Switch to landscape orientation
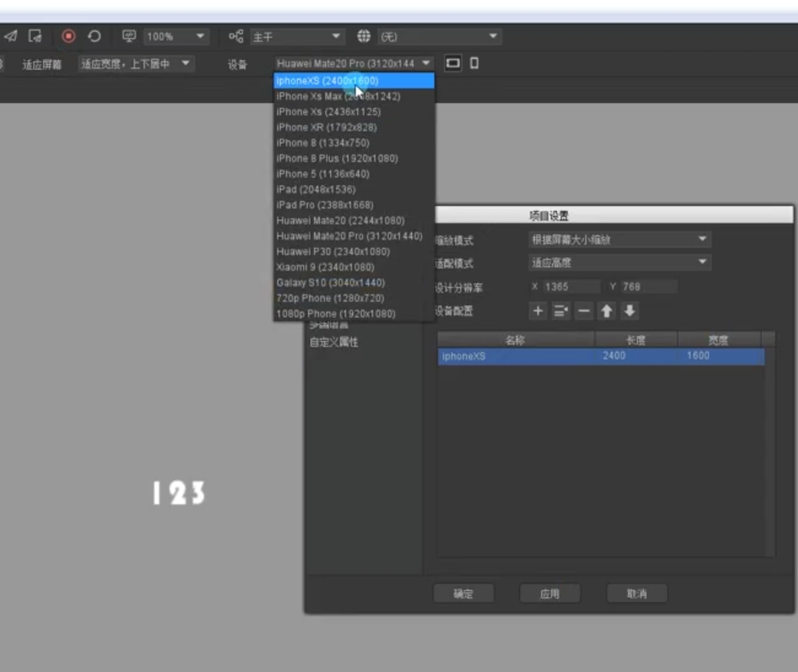 tap(453, 63)
